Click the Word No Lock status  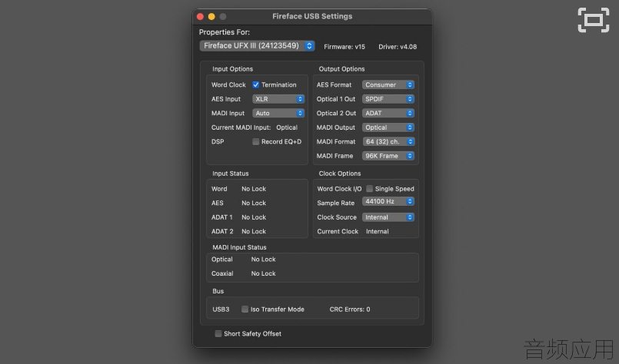254,189
